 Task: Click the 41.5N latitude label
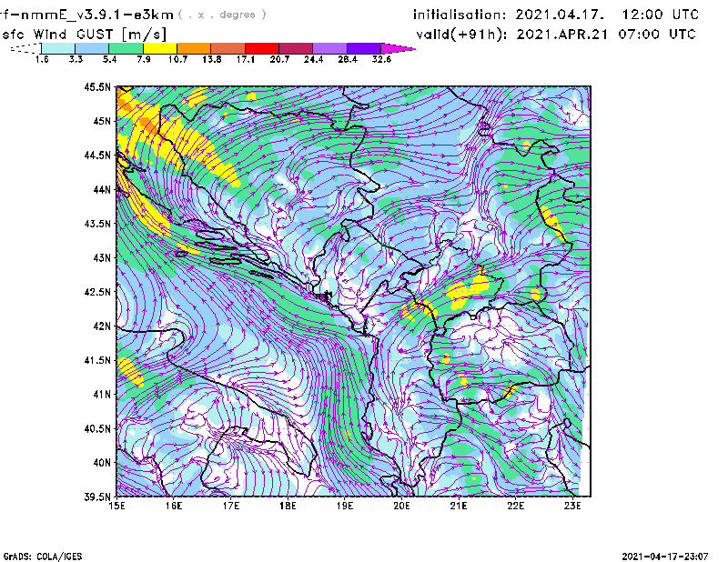[98, 360]
